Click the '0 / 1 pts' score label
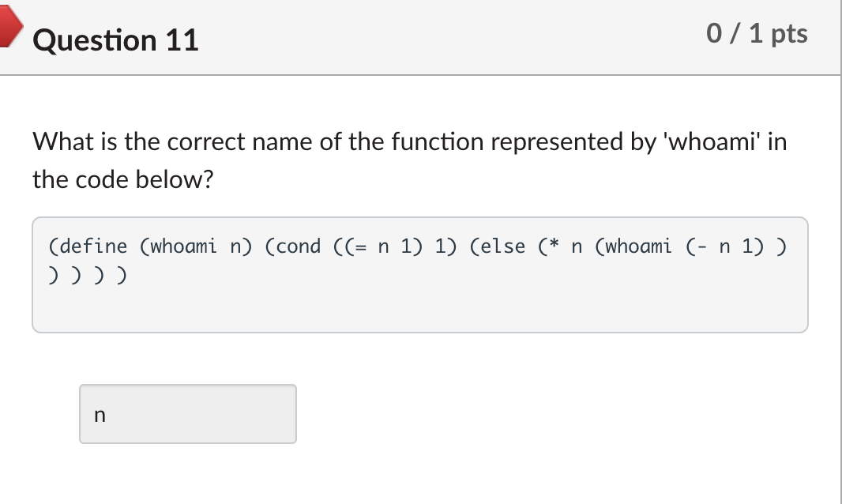 pyautogui.click(x=757, y=33)
